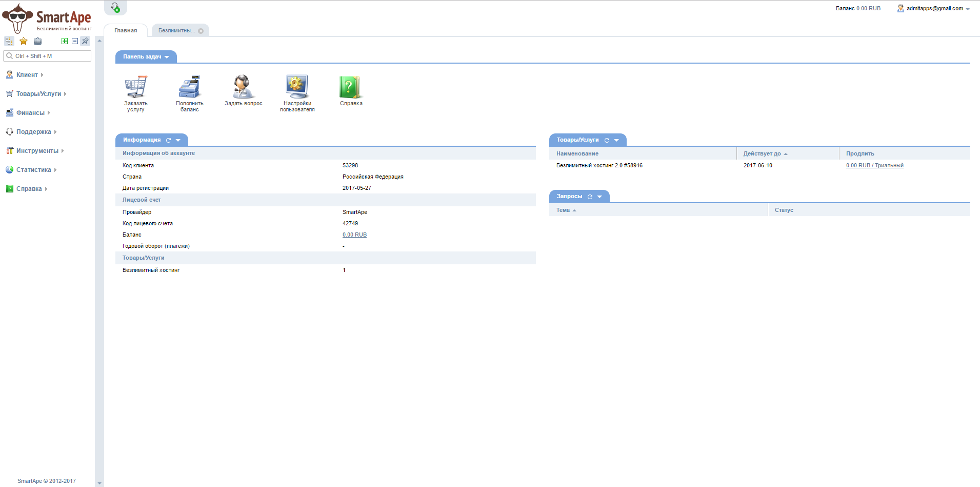This screenshot has height=487, width=980.
Task: Switch the sidebar to menu tree view
Action: pos(9,41)
